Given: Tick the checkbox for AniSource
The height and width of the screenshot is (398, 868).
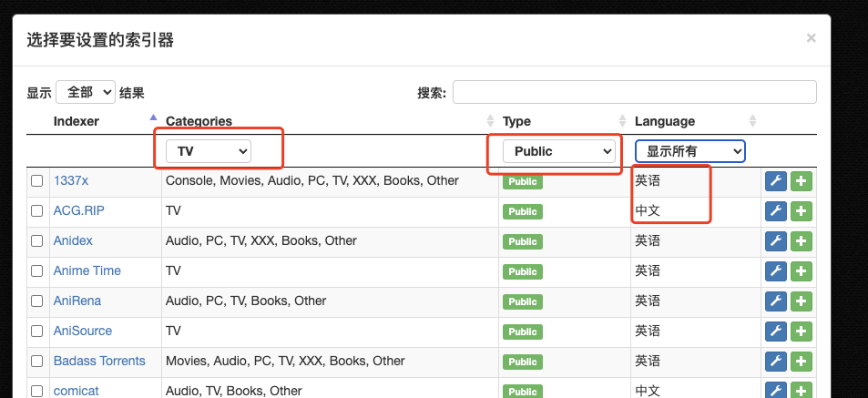Looking at the screenshot, I should (37, 331).
